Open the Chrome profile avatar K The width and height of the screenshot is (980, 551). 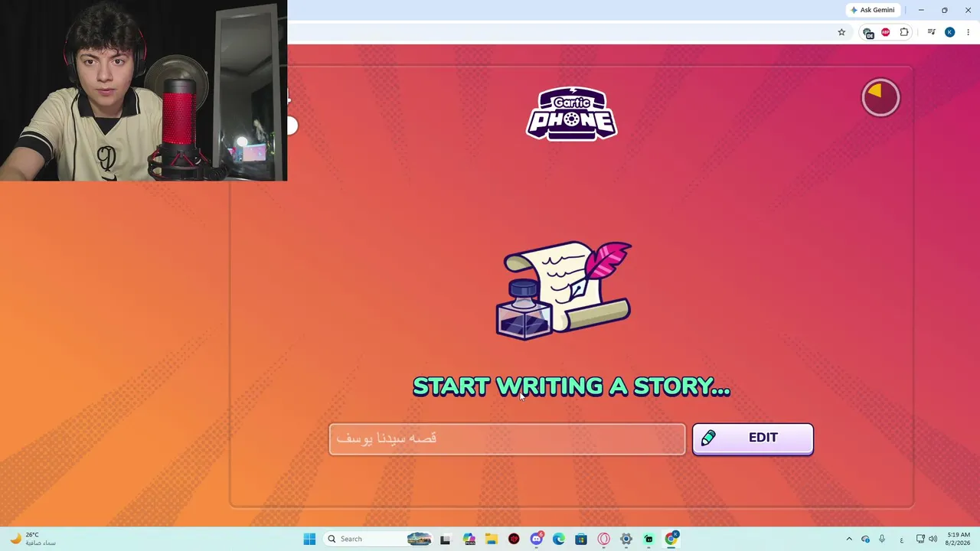tap(949, 32)
